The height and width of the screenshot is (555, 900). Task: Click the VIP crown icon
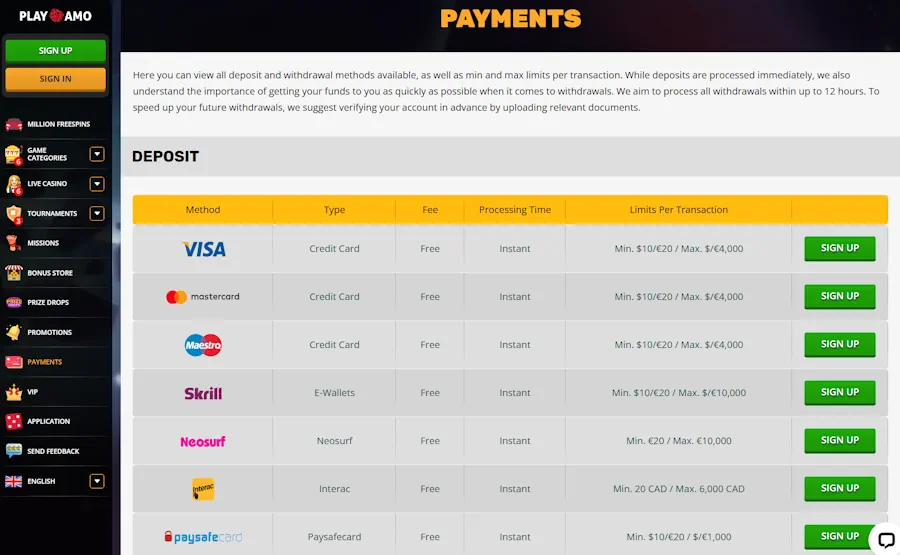(x=14, y=392)
